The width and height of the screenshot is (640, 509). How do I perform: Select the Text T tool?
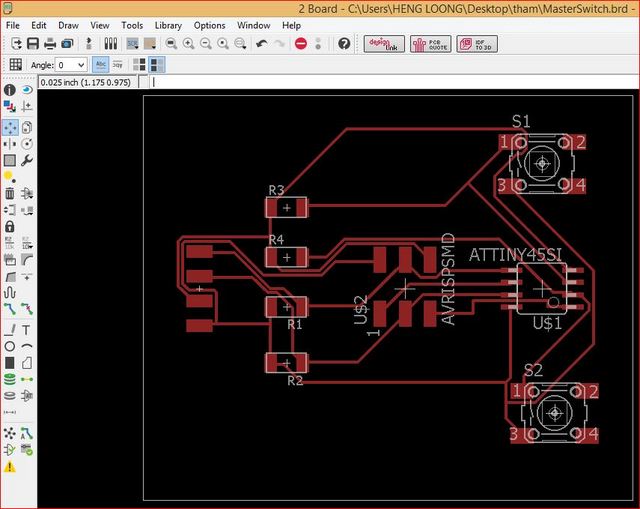click(27, 329)
